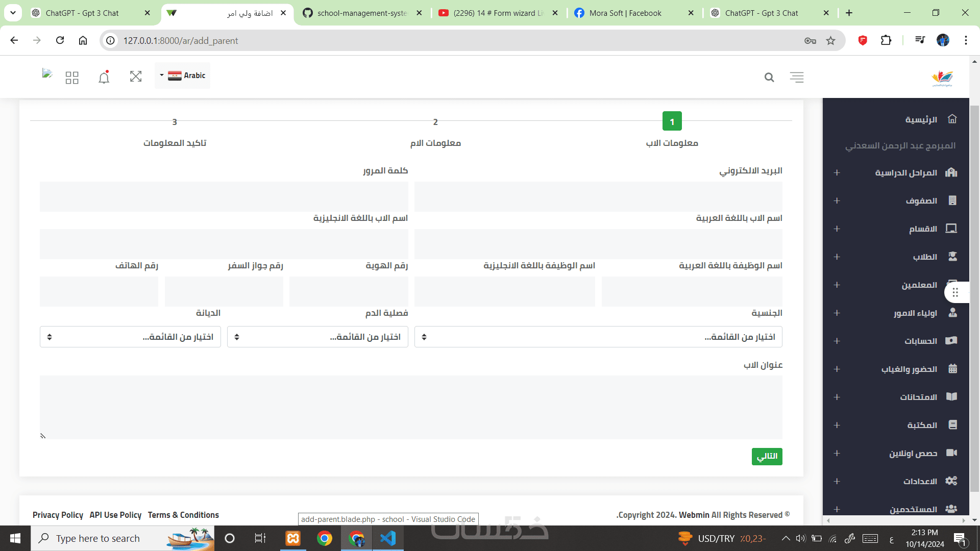Open the Privacy Policy footer link
This screenshot has height=551, width=980.
coord(58,515)
